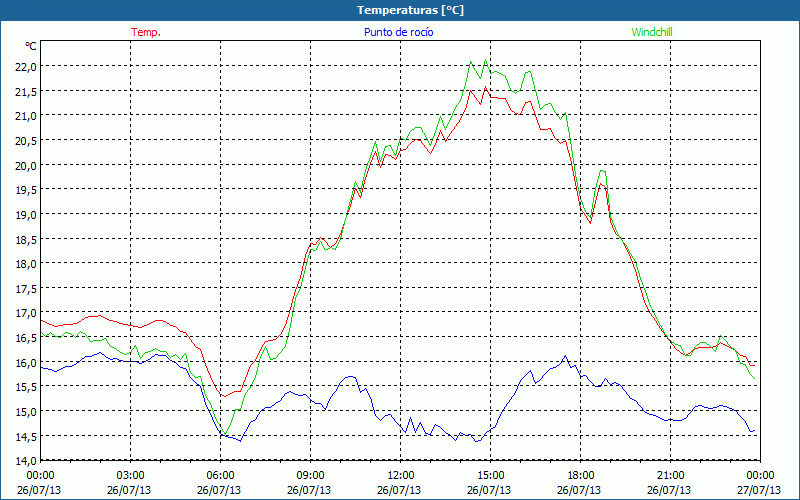Click the '22,0' y-axis value
Screen dimensions: 800x500
26,66
